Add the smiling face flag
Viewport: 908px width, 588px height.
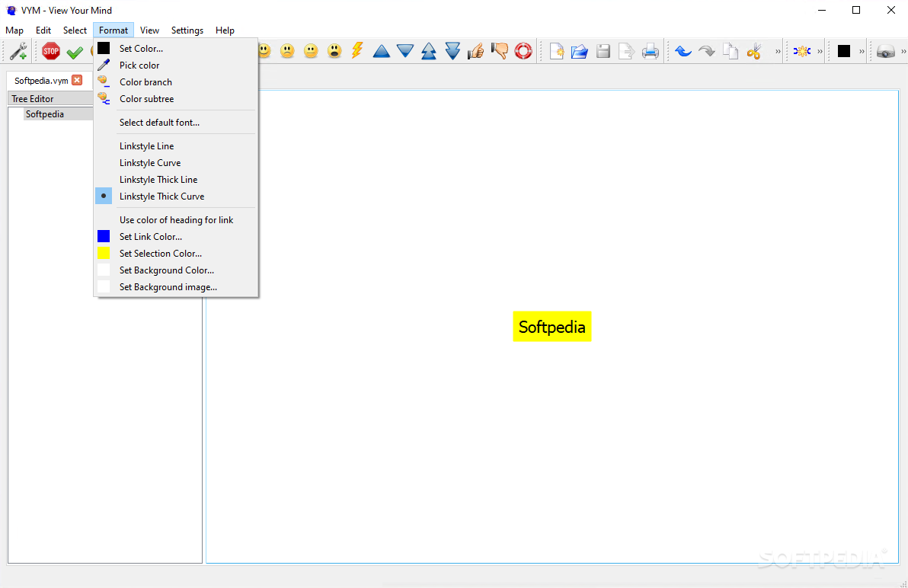point(264,52)
